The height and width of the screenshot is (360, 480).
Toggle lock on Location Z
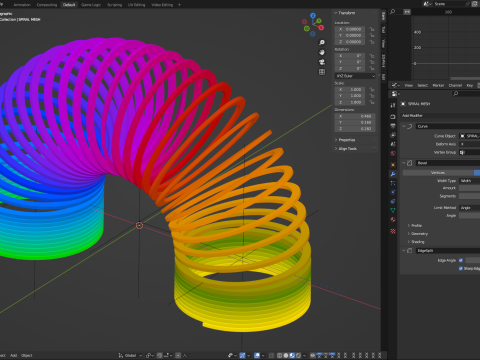pos(372,42)
